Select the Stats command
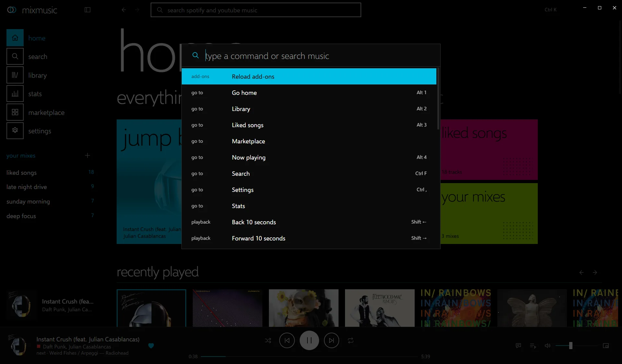Viewport: 622px width, 364px height. coord(309,206)
